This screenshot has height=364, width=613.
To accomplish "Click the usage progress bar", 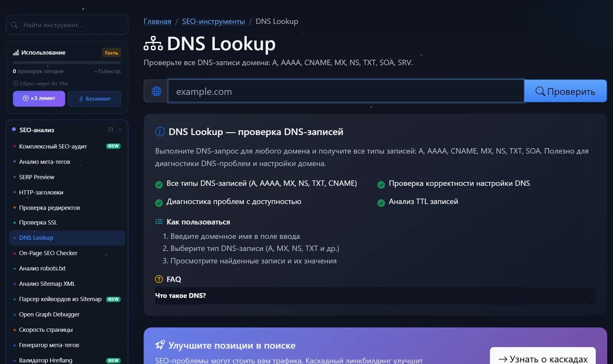I will pos(67,62).
